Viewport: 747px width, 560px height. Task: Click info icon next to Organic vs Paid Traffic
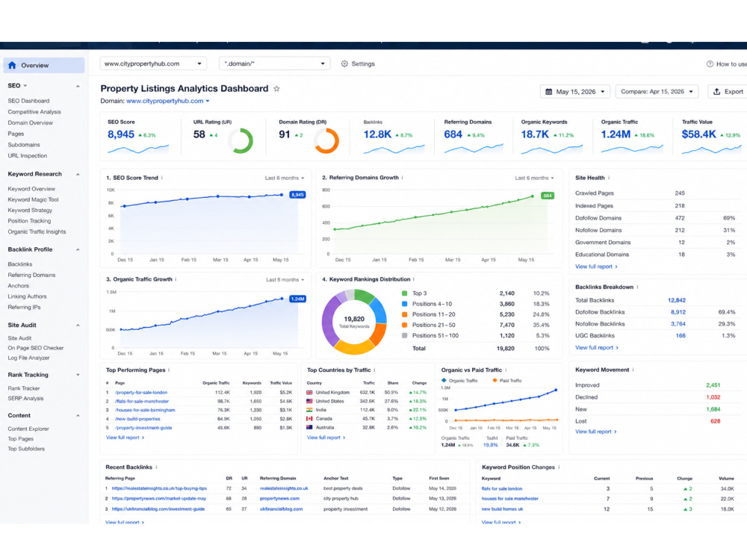tap(506, 370)
